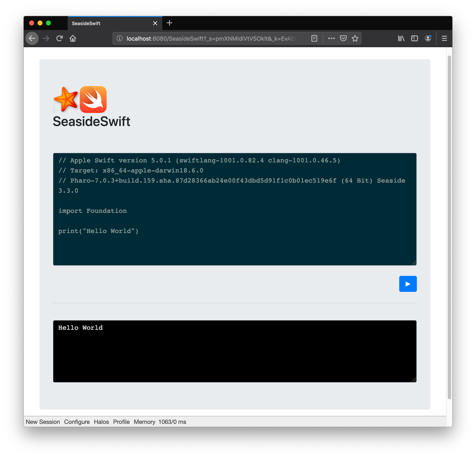Image resolution: width=476 pixels, height=458 pixels.
Task: Click the output console resize handle
Action: tap(414, 379)
